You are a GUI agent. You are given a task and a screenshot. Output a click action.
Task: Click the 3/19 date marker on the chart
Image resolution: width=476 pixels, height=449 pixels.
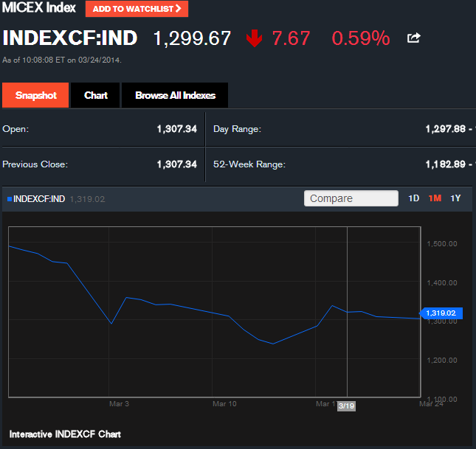tap(346, 406)
